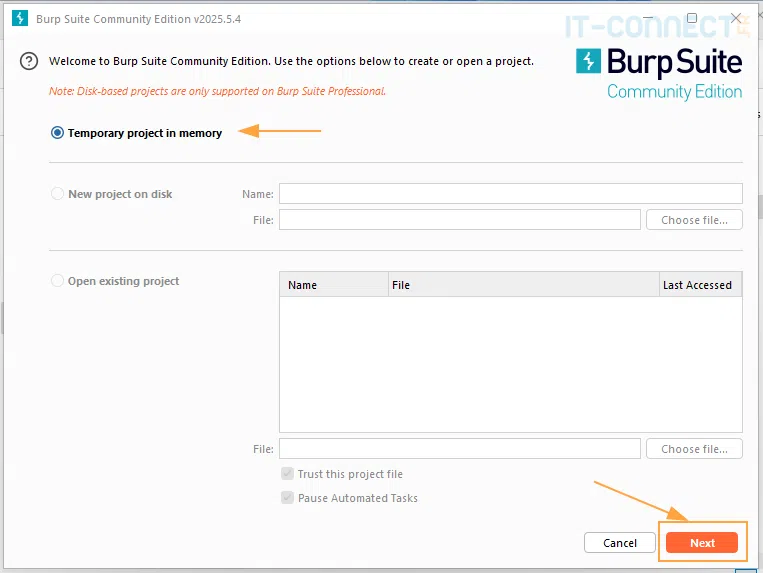
Task: Click the new project Name field
Action: pyautogui.click(x=510, y=194)
